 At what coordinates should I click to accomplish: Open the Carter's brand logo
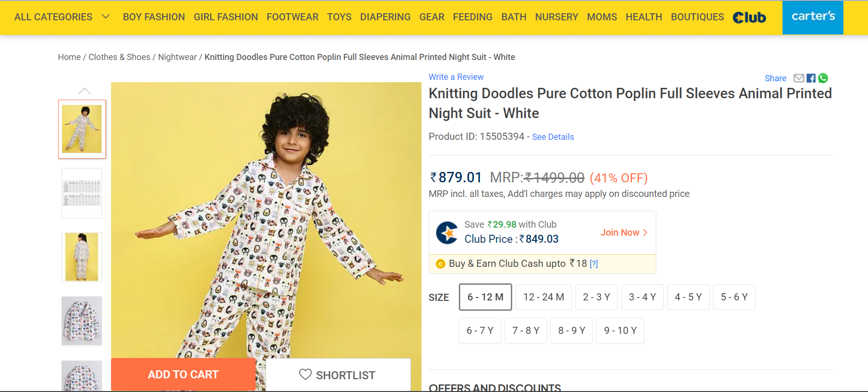coord(813,17)
